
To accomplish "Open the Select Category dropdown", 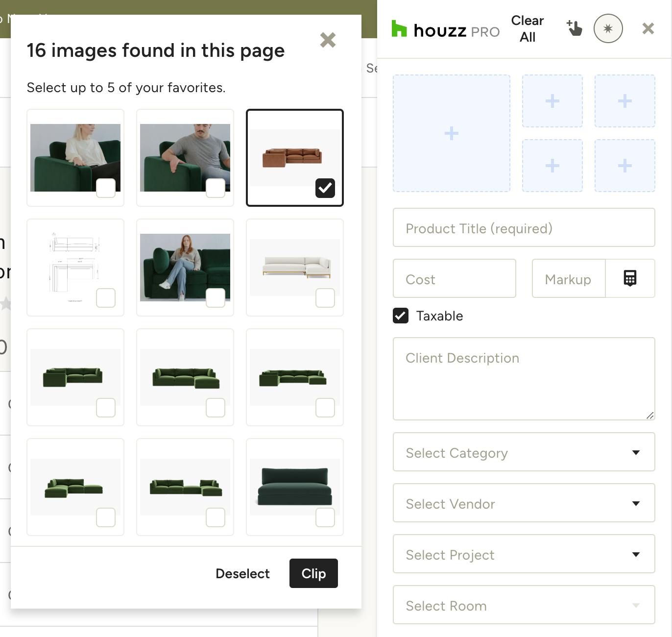I will point(524,452).
